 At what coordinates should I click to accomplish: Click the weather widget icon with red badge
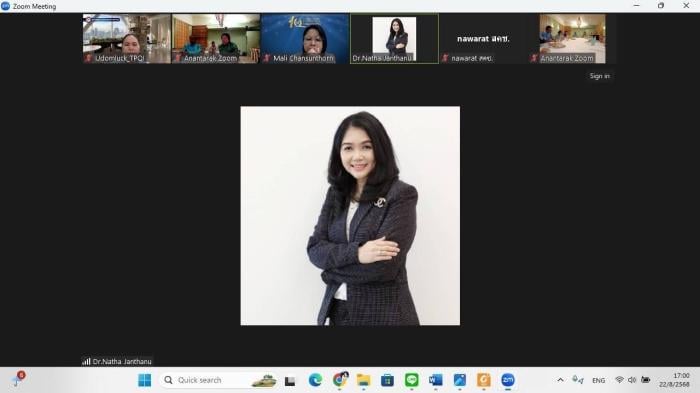tap(17, 379)
